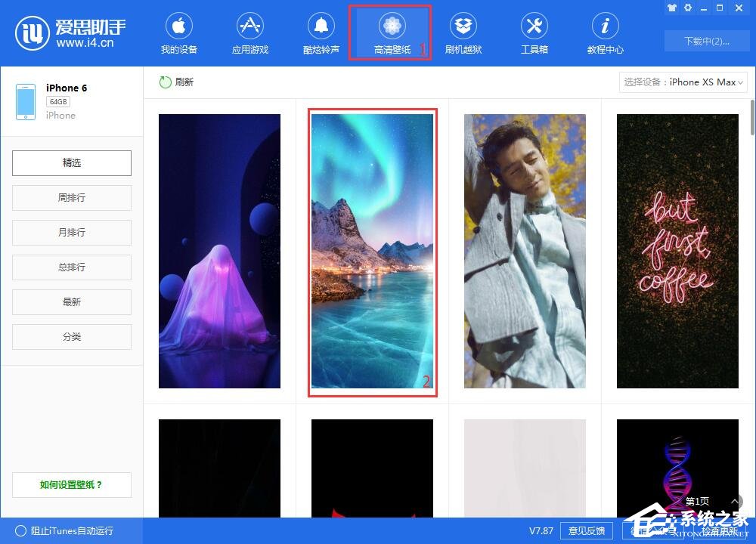Open the 高清壁纸 wallpaper section
The height and width of the screenshot is (544, 756).
[390, 32]
